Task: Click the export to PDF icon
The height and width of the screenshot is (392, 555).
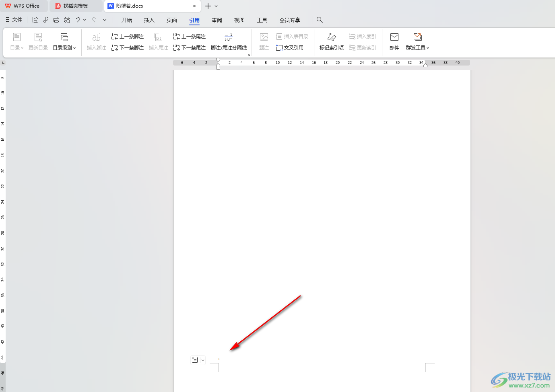Action: (x=46, y=20)
